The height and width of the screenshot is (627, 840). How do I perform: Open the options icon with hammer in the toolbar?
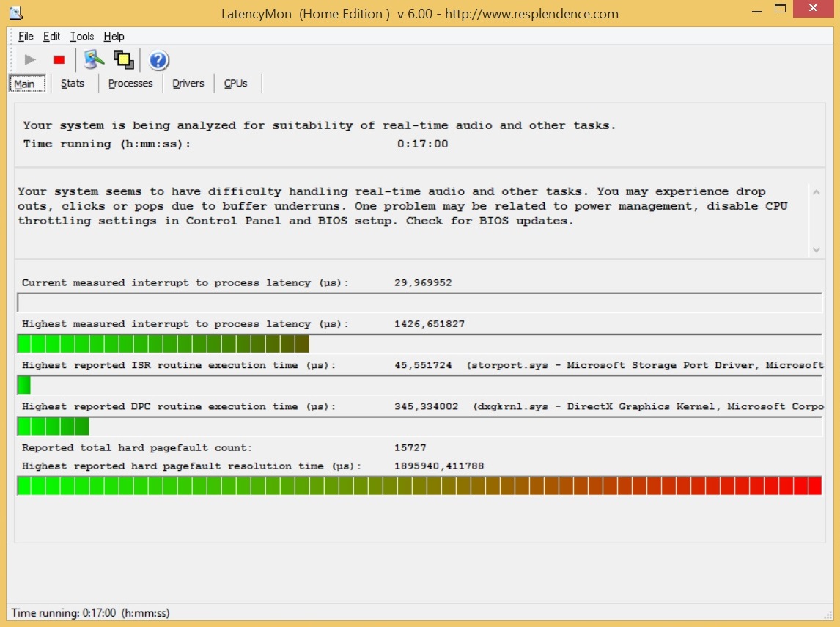click(94, 59)
